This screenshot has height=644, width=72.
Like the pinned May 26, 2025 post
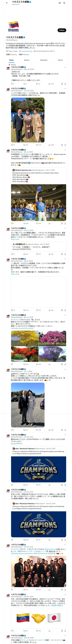pyautogui.click(x=38, y=84)
